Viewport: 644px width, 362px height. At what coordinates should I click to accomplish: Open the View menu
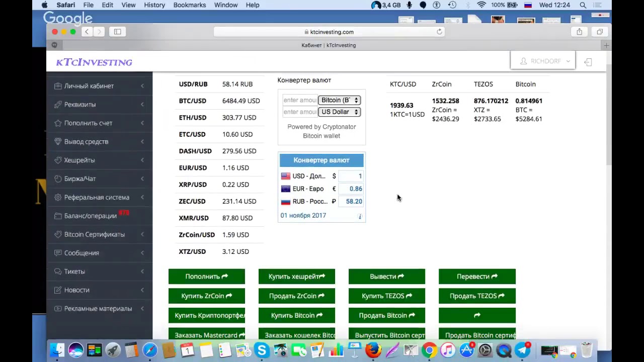pos(128,5)
